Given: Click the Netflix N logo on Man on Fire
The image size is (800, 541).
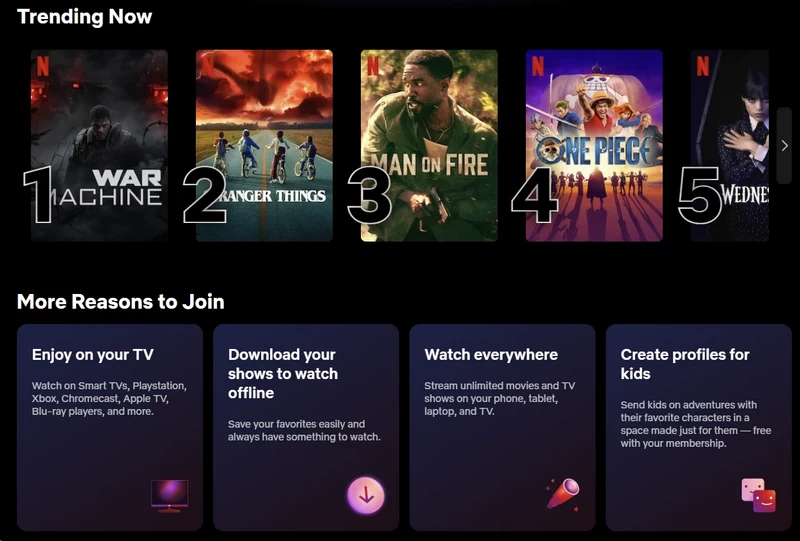Looking at the screenshot, I should (x=373, y=66).
